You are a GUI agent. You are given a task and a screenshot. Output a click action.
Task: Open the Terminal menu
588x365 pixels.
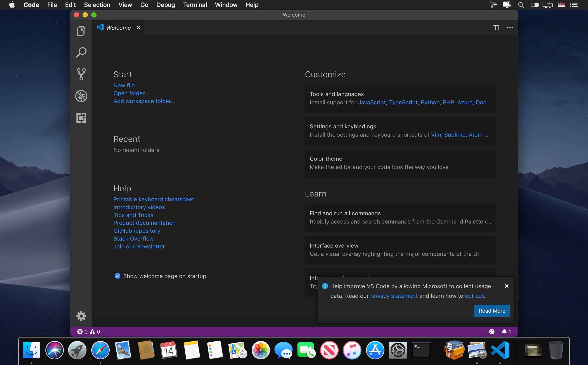point(195,5)
